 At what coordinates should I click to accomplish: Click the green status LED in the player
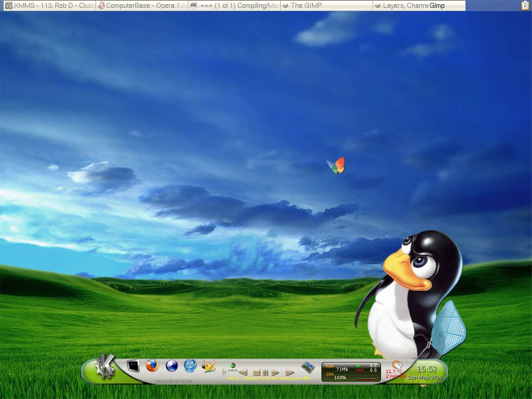click(x=232, y=365)
